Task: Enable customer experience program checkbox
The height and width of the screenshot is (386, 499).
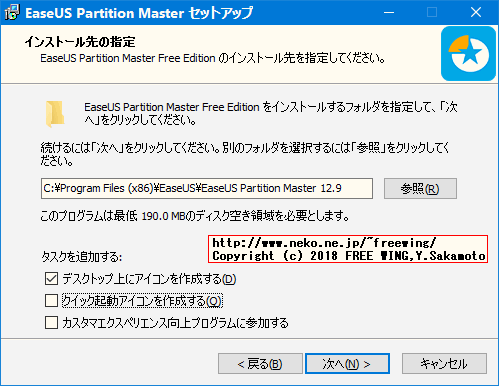Action: [51, 323]
